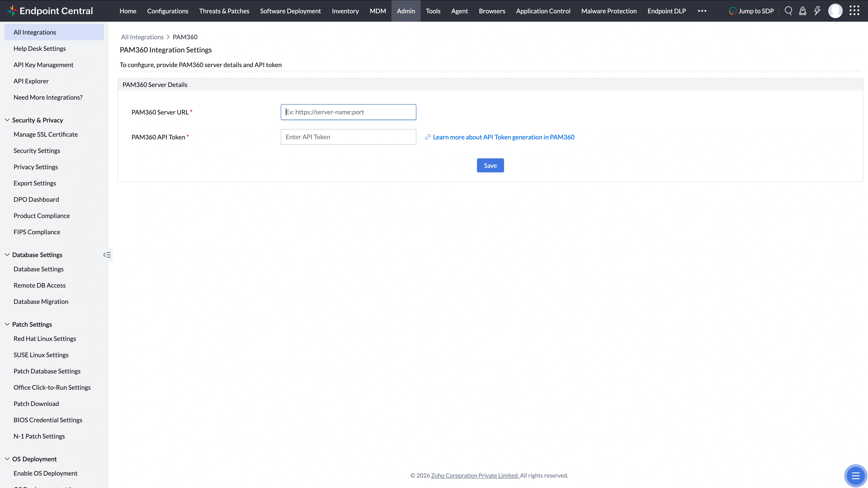The image size is (868, 488).
Task: Collapse the sidebar with the toggle icon
Action: pos(107,255)
